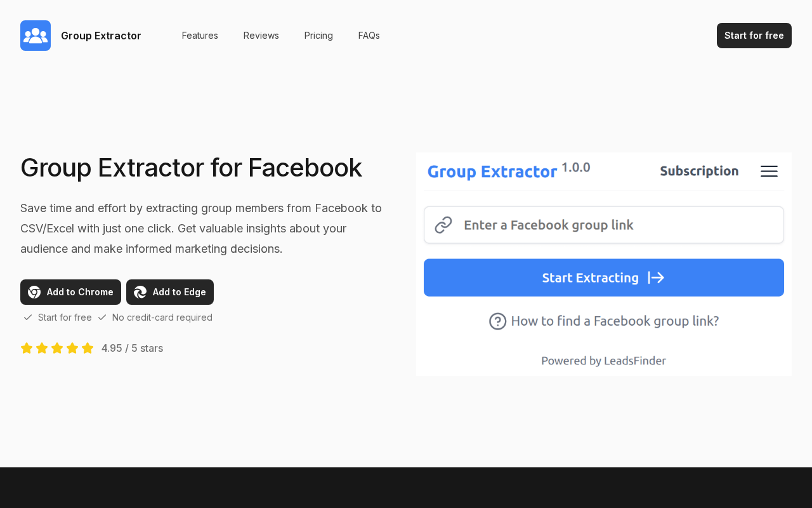
Task: Open the hamburger menu in extension preview
Action: click(769, 171)
